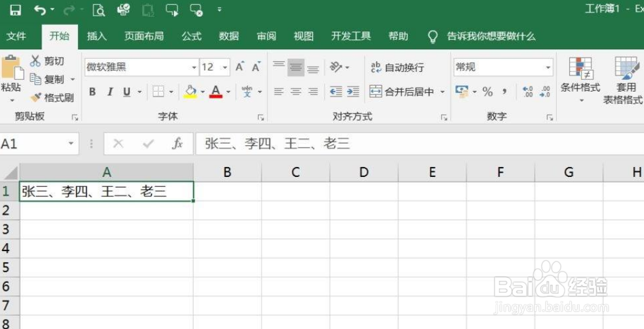Viewport: 644px width, 329px height.
Task: Open the 数据 ribbon tab
Action: pos(229,36)
